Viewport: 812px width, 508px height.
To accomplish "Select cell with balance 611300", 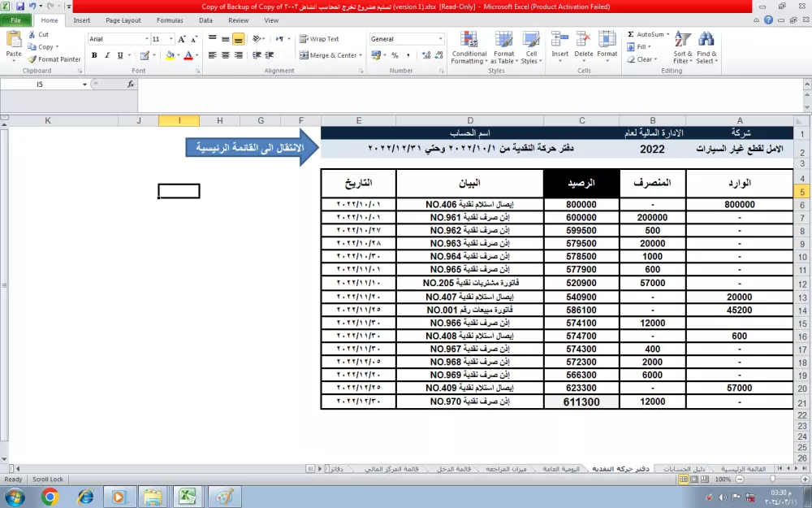I will (x=581, y=402).
